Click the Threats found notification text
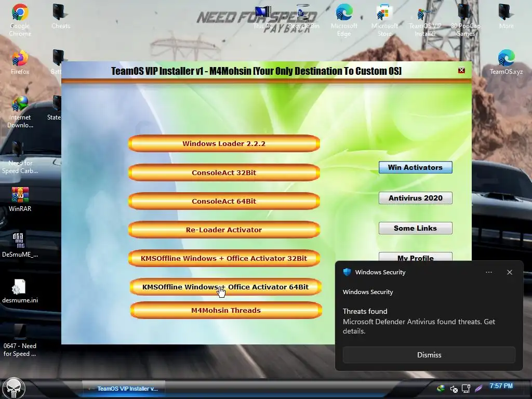This screenshot has height=399, width=532. [x=365, y=311]
